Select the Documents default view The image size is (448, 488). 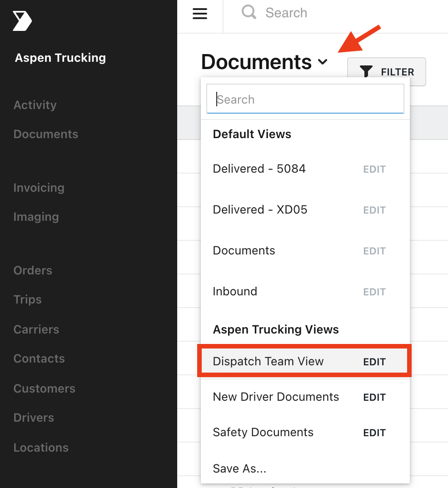point(244,250)
